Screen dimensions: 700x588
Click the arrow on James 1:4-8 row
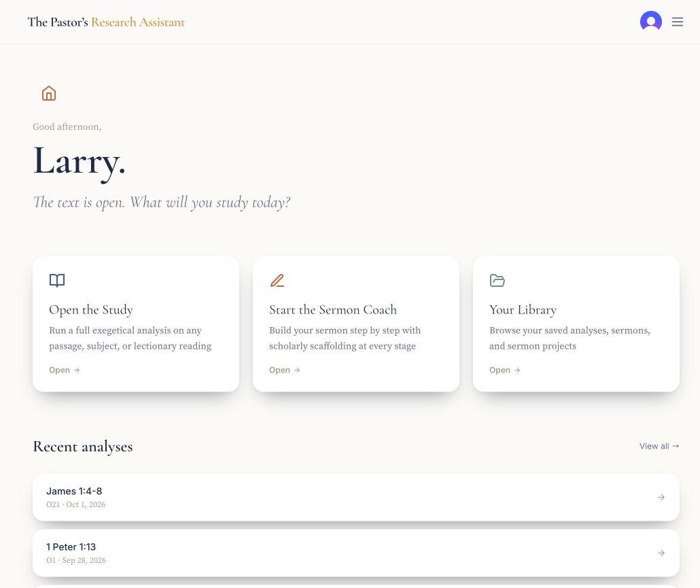point(661,498)
